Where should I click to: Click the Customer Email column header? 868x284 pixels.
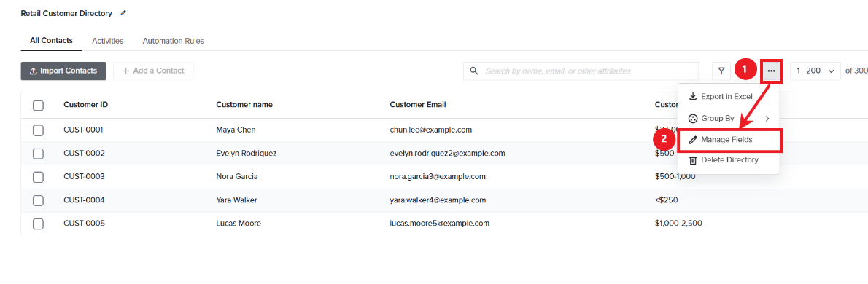click(418, 105)
